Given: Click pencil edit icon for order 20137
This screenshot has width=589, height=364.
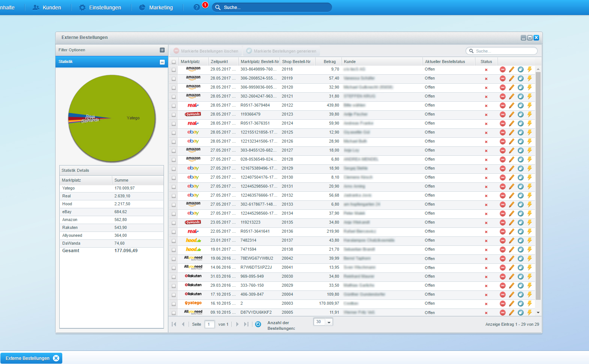Looking at the screenshot, I should pyautogui.click(x=511, y=241).
